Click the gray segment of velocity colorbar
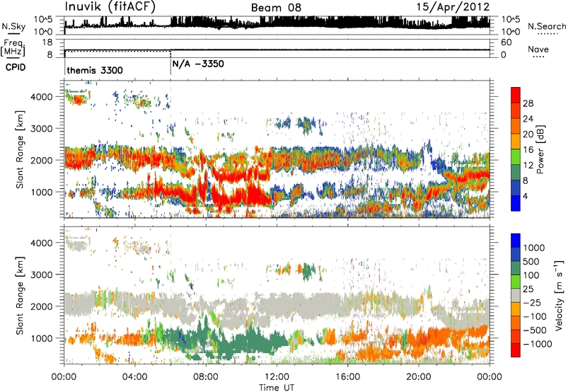The image size is (566, 392). pyautogui.click(x=516, y=296)
